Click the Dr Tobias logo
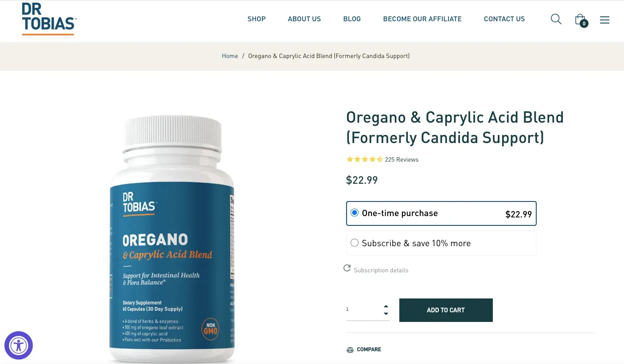Image resolution: width=624 pixels, height=364 pixels. (x=49, y=19)
